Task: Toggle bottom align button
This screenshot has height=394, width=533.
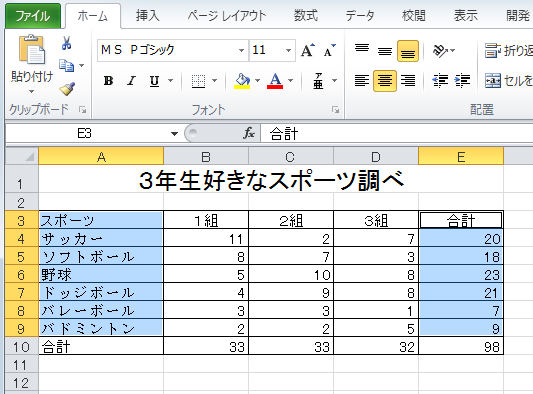Action: pyautogui.click(x=408, y=51)
